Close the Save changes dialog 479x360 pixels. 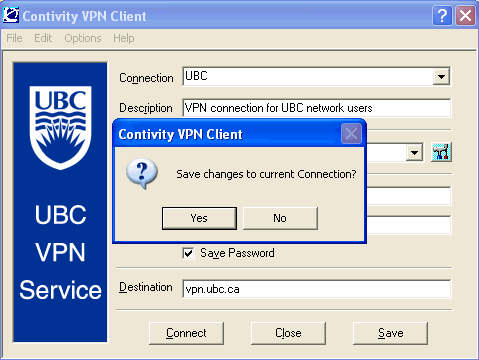point(351,134)
